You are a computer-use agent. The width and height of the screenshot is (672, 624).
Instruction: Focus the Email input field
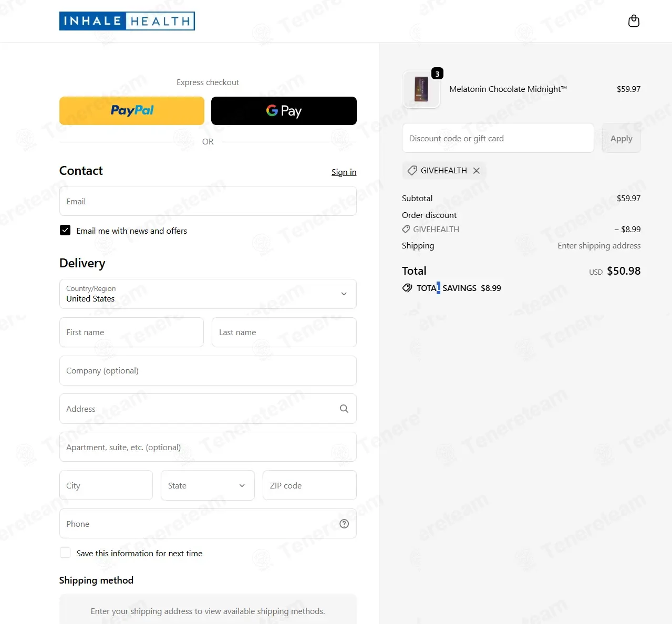pos(208,201)
